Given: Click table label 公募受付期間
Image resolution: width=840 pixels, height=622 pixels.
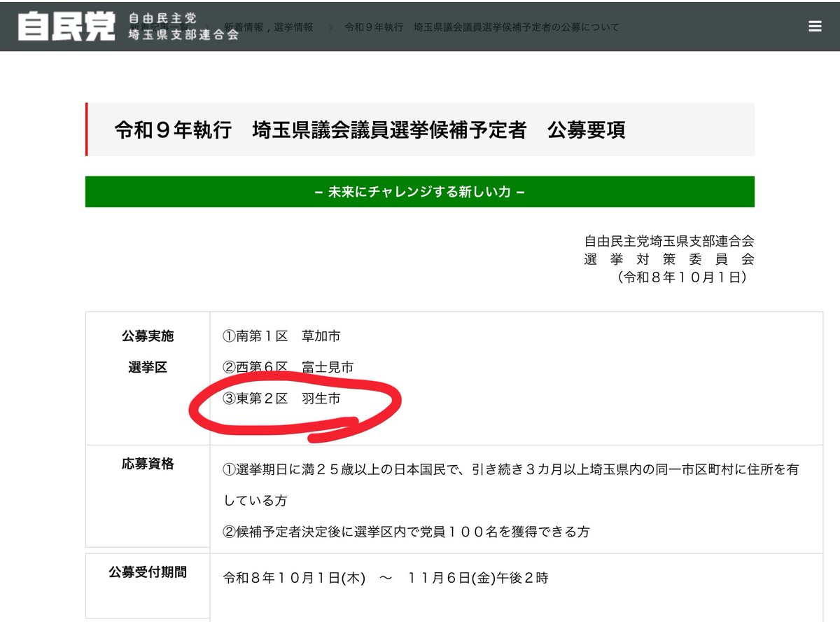Looking at the screenshot, I should click(148, 572).
